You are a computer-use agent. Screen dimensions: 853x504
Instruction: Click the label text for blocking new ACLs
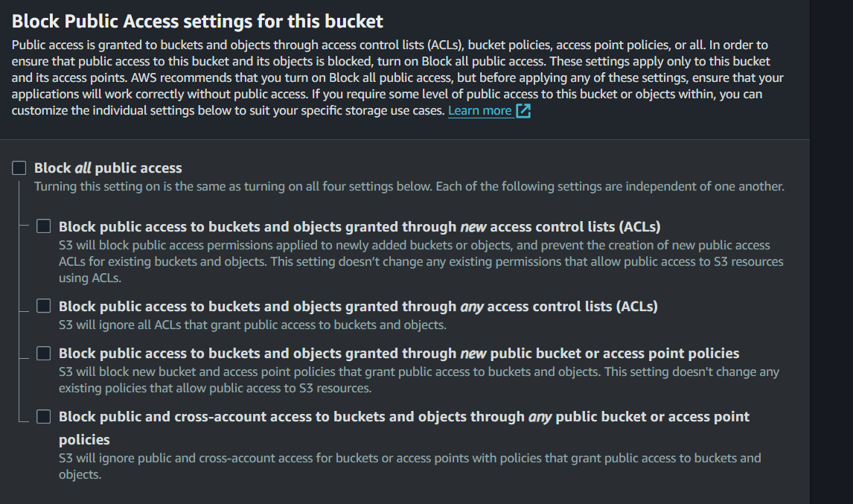pyautogui.click(x=360, y=226)
